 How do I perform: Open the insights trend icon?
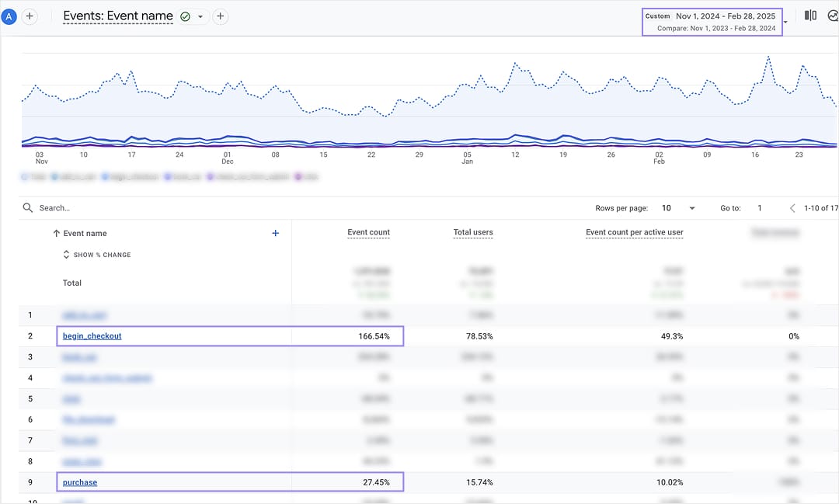pos(833,16)
